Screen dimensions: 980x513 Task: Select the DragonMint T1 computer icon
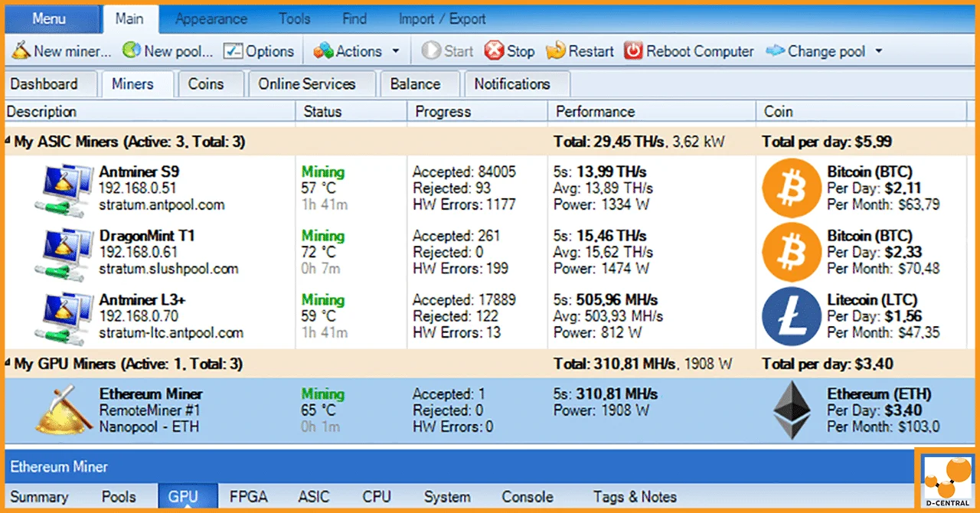[64, 253]
